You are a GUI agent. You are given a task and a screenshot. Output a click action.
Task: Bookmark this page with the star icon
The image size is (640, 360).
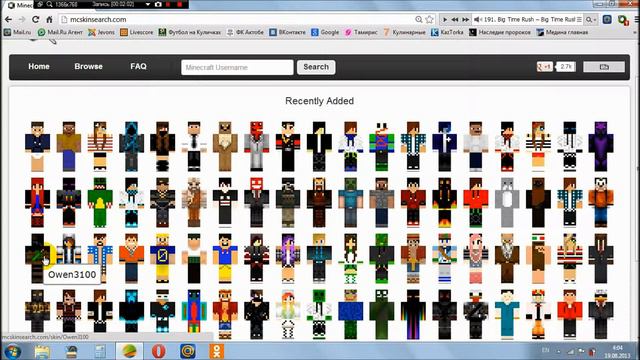pos(429,19)
